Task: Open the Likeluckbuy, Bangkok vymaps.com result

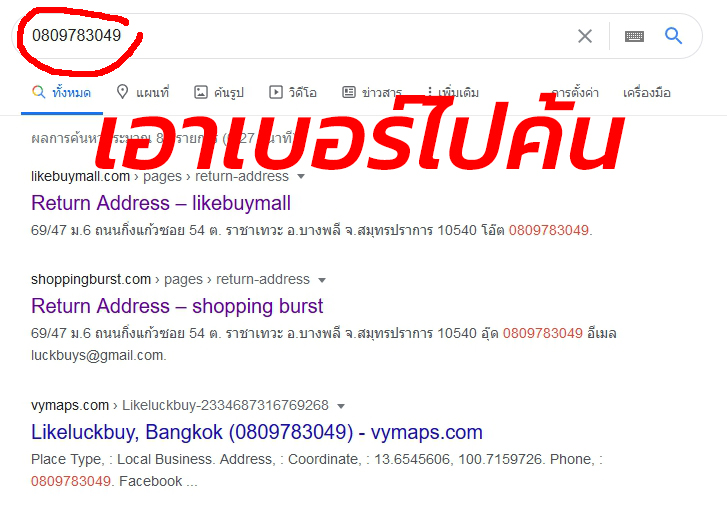Action: [257, 432]
